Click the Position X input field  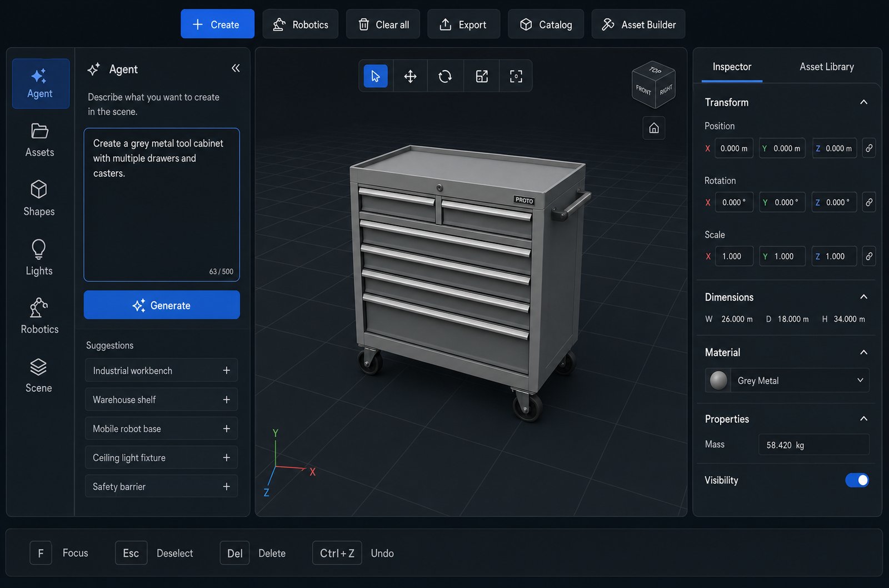pyautogui.click(x=733, y=148)
